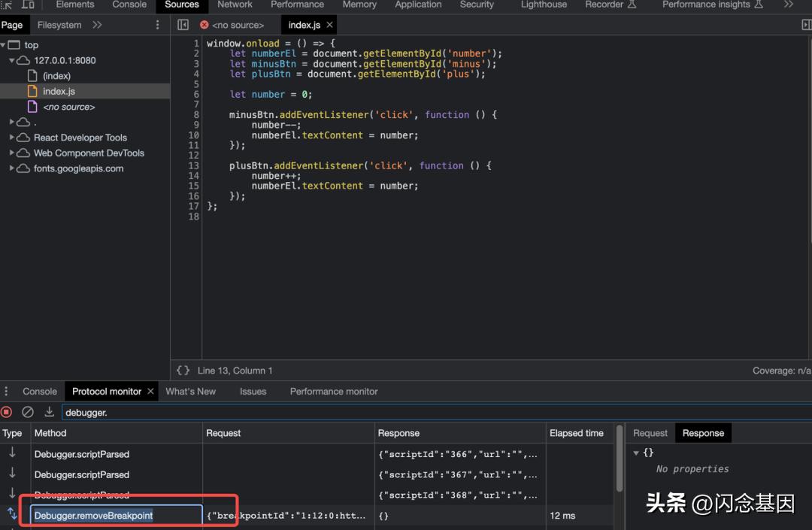812x530 pixels.
Task: Stop recording protocol monitor messages
Action: coord(7,412)
